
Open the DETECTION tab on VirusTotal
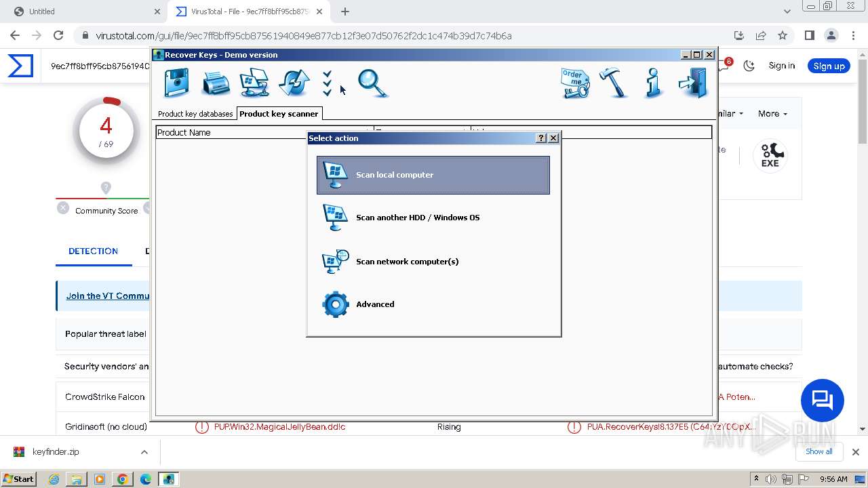(x=93, y=251)
